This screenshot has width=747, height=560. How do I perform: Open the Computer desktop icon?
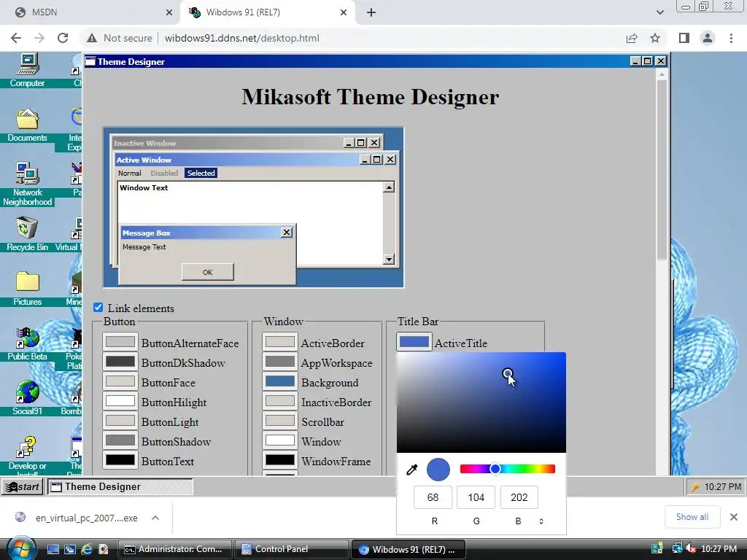27,71
